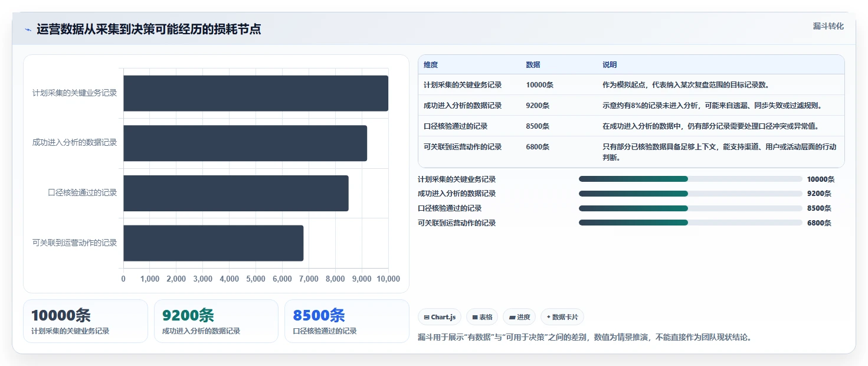Click the 维度 column header
The height and width of the screenshot is (366, 868).
pyautogui.click(x=431, y=65)
